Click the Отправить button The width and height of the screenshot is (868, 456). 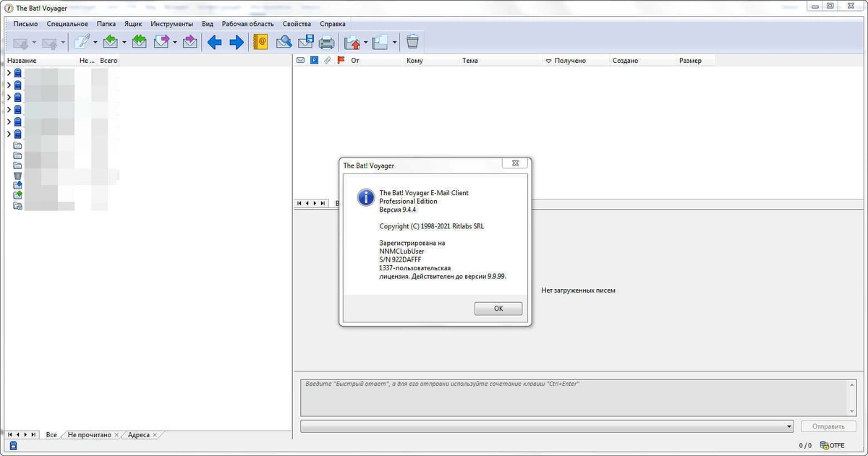[828, 426]
